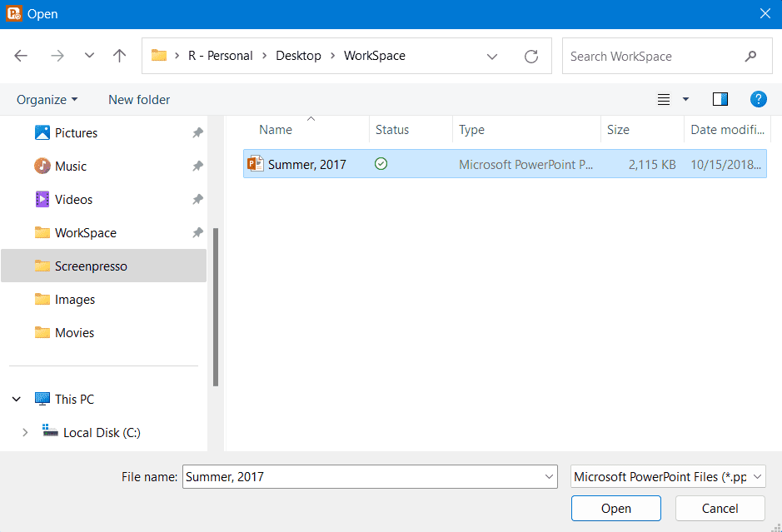
Task: Click the Microsoft PowerPoint P... type cell
Action: click(525, 165)
